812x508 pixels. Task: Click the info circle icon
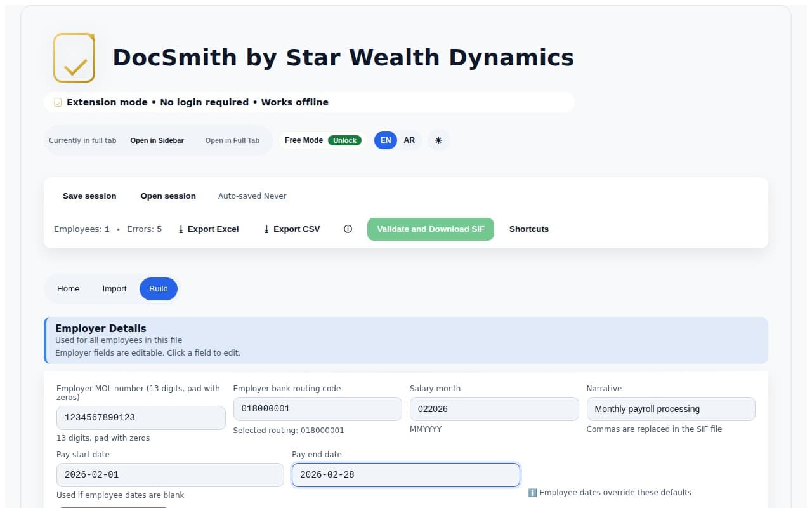click(348, 229)
